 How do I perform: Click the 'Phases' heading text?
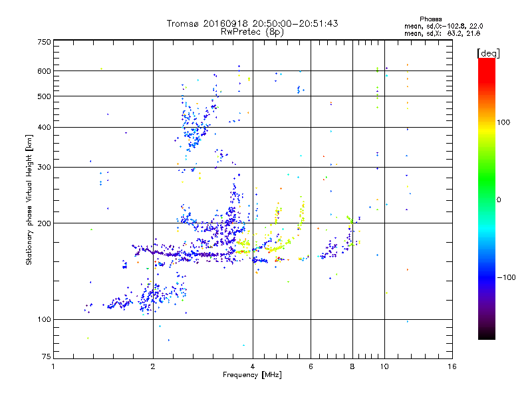click(430, 19)
